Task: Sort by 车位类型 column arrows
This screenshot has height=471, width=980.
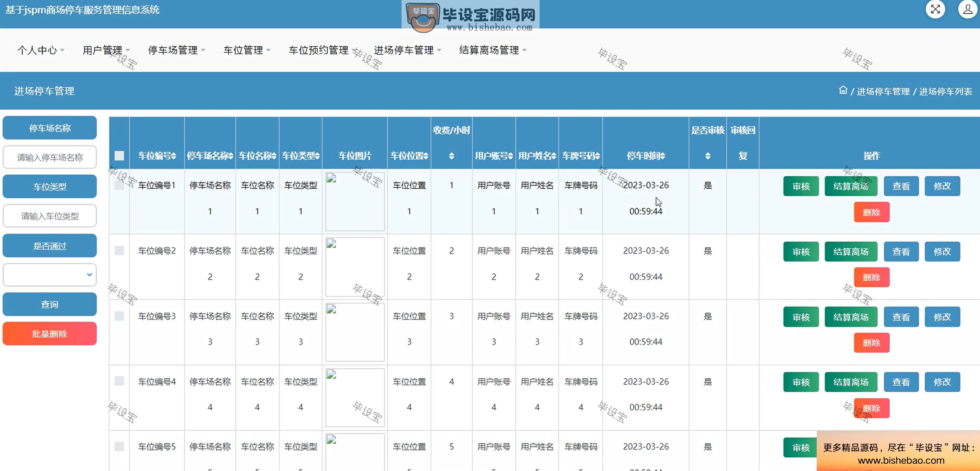Action: click(317, 156)
